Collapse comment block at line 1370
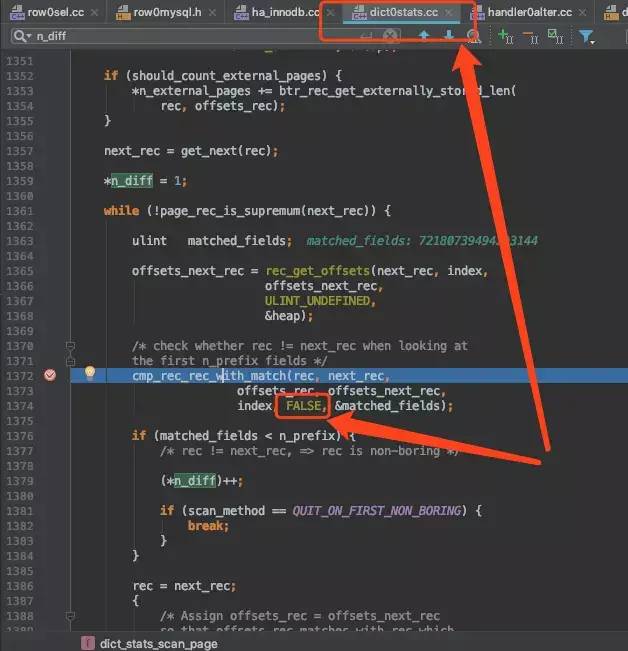 tap(70, 345)
